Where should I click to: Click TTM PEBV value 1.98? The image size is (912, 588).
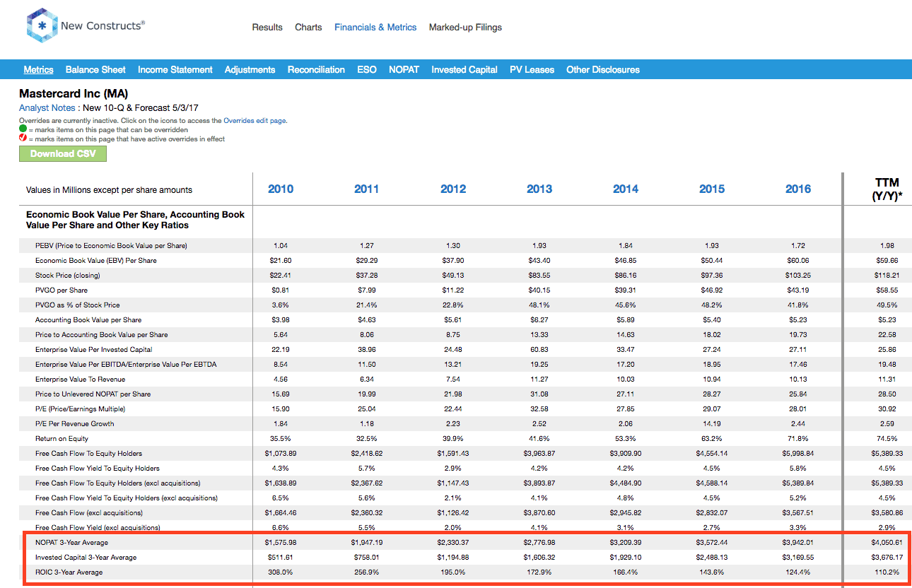887,246
